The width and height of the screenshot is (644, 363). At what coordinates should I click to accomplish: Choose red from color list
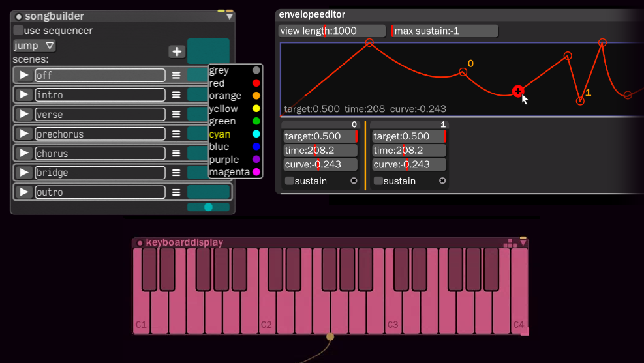(235, 83)
